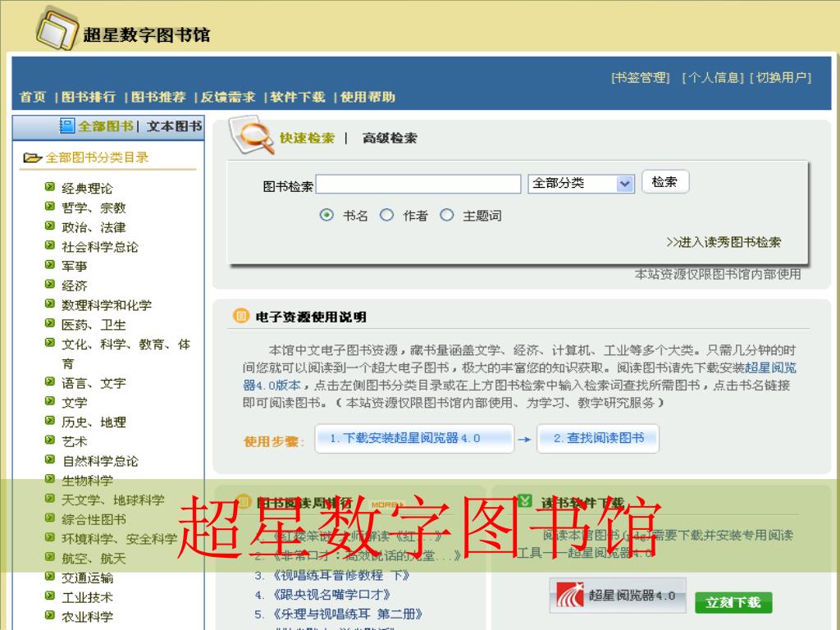Switch to the 快速检索 tab
Screen dimensions: 840x630
coord(307,138)
